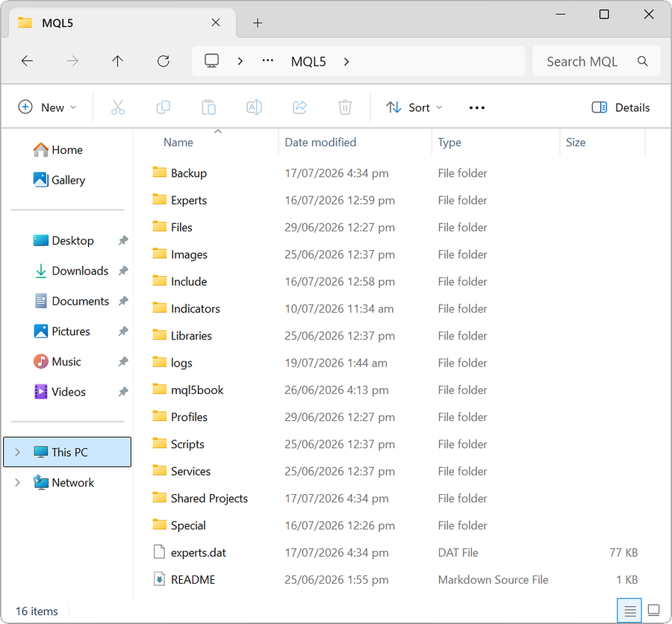This screenshot has height=624, width=672.
Task: Click MQL5 breadcrumb in address bar
Action: (308, 62)
